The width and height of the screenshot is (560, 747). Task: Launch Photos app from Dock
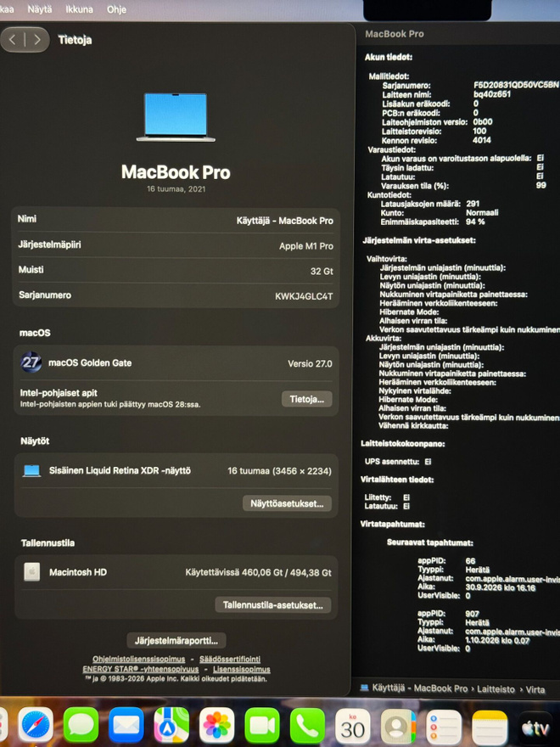tap(216, 726)
